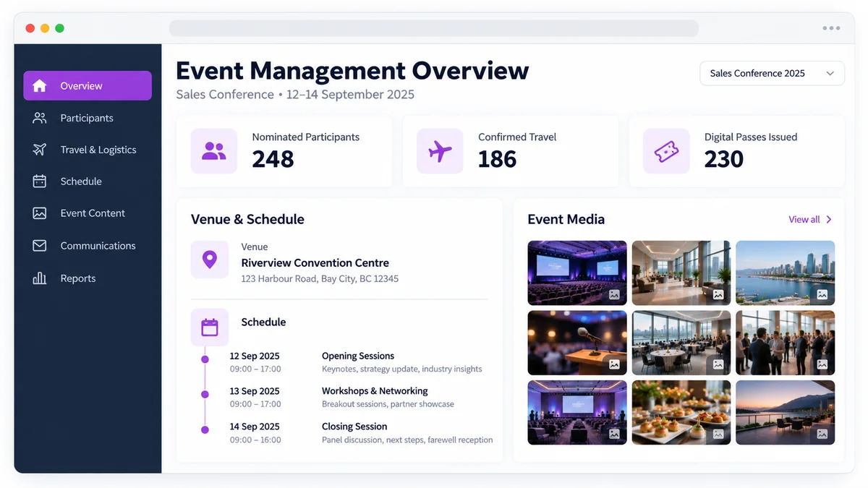The image size is (868, 488).
Task: Click the 09:00 – 16:00 time text
Action: coord(255,440)
